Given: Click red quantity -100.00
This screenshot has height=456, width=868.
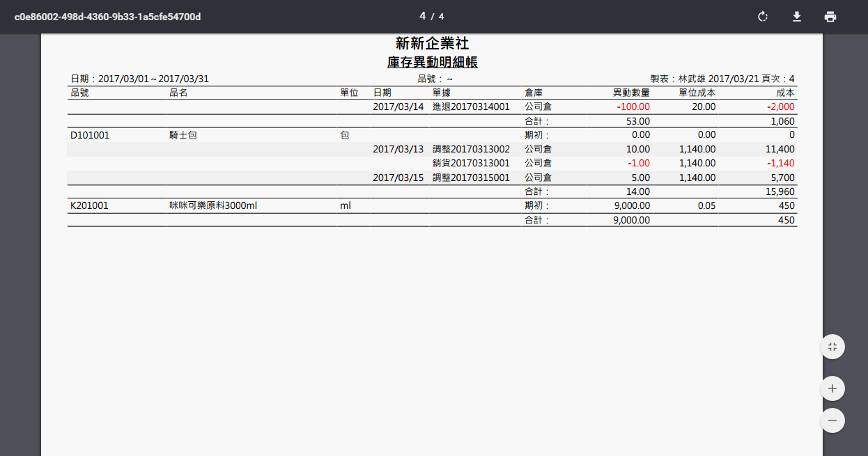Looking at the screenshot, I should 633,107.
